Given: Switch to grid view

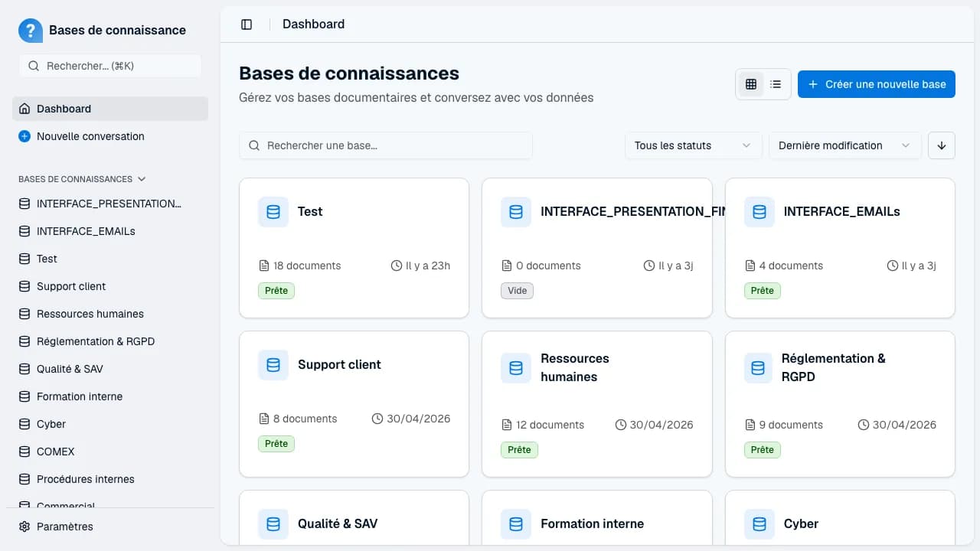Looking at the screenshot, I should pos(751,84).
